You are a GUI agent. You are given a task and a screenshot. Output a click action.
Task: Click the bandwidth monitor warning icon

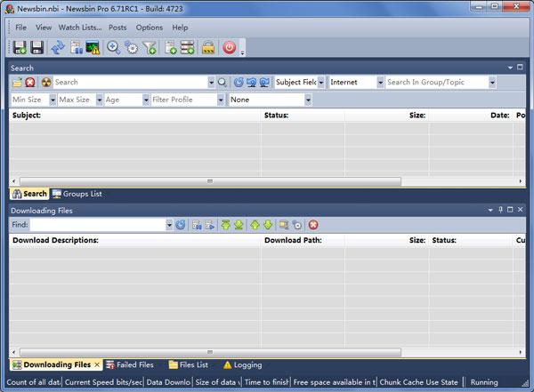coord(93,47)
